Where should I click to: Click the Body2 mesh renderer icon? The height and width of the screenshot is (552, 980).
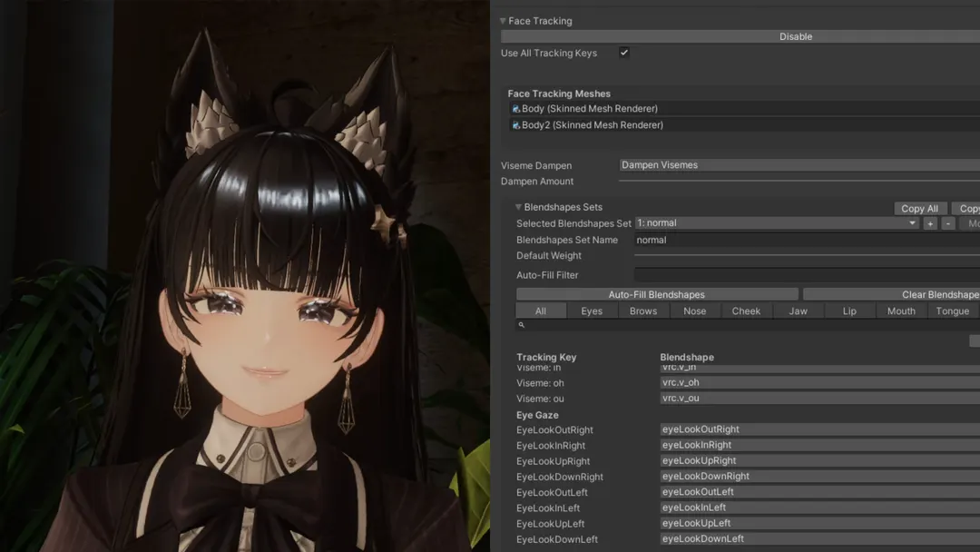click(515, 125)
